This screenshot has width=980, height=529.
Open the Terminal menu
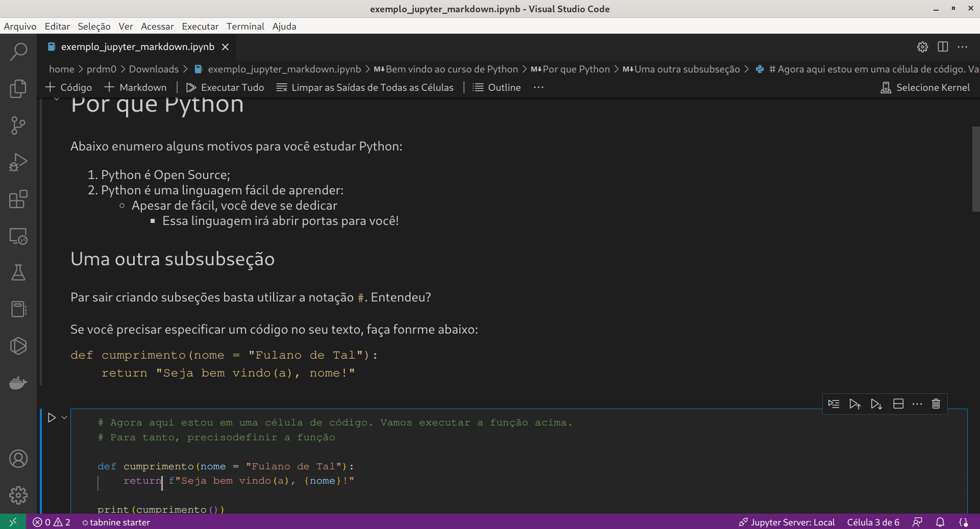245,27
